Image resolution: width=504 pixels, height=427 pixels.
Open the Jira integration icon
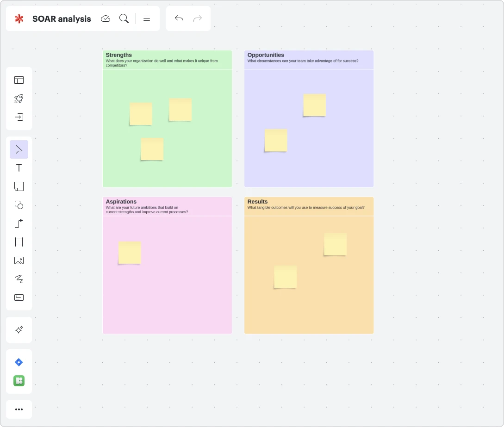click(x=19, y=362)
